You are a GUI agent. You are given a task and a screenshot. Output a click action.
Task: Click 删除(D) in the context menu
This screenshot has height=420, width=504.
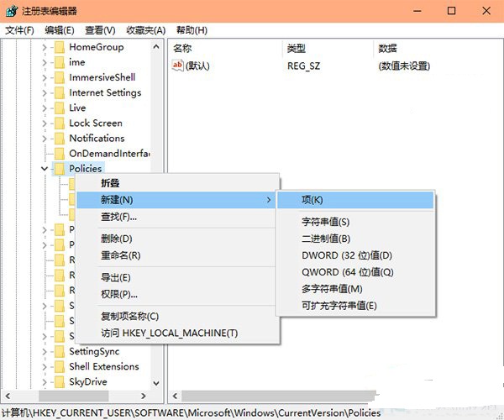116,239
